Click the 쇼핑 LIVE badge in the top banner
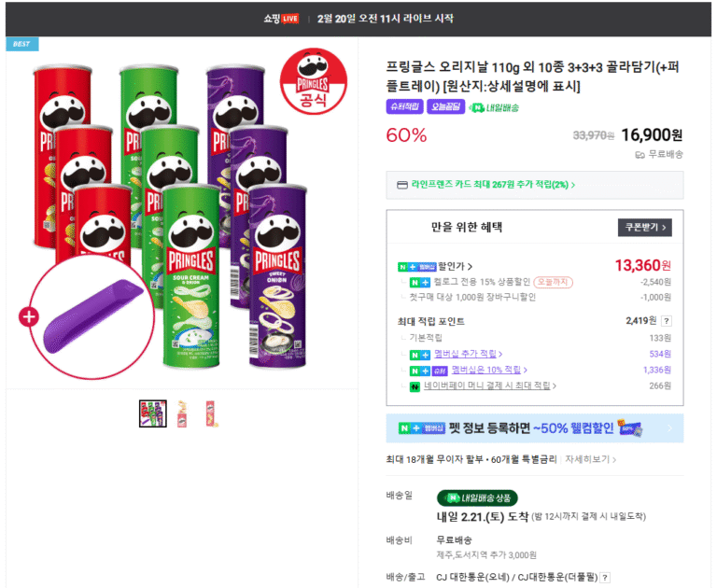The height and width of the screenshot is (588, 717). pyautogui.click(x=281, y=19)
